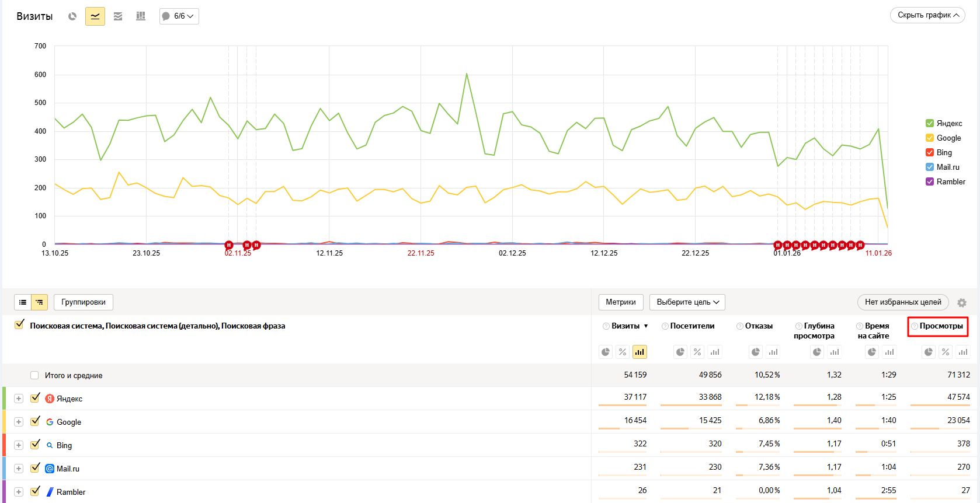Select the column chart view icon
The width and height of the screenshot is (980, 503).
click(141, 16)
